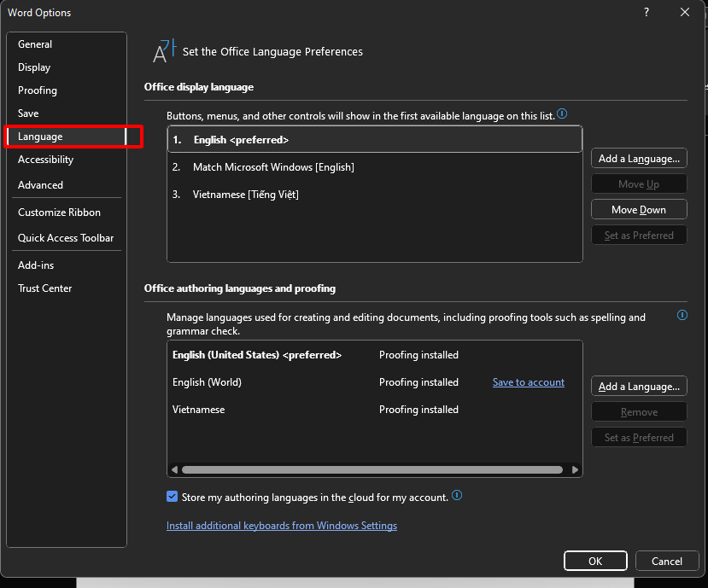Click info icon beside display language note
Screen dimensions: 708x588
click(x=562, y=114)
